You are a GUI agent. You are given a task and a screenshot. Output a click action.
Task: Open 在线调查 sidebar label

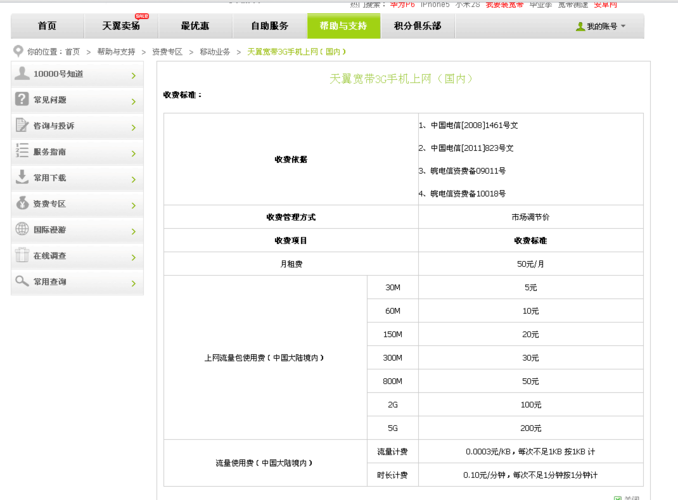click(50, 256)
